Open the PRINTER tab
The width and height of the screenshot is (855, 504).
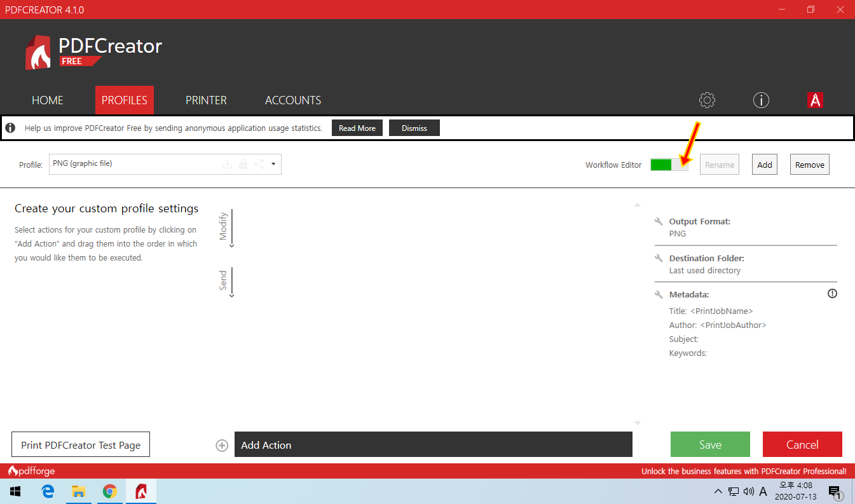pos(206,100)
